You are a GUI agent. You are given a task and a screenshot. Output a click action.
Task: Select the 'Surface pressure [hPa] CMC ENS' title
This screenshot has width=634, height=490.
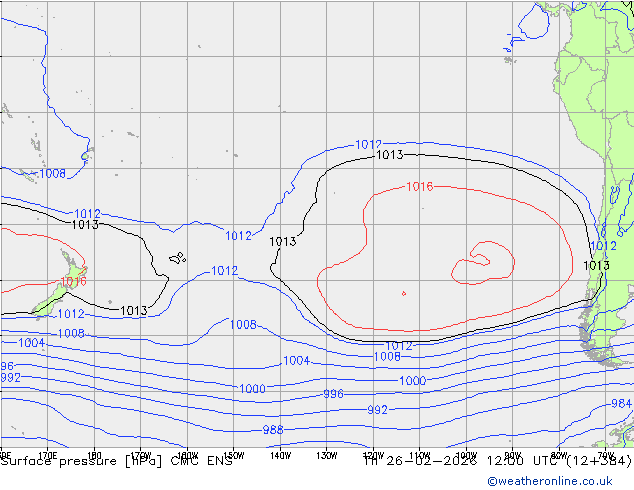pyautogui.click(x=116, y=461)
